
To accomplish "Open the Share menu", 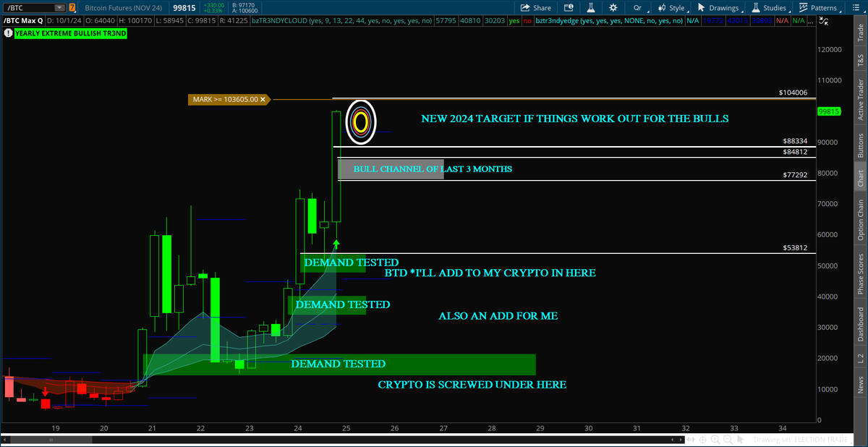I will (536, 8).
